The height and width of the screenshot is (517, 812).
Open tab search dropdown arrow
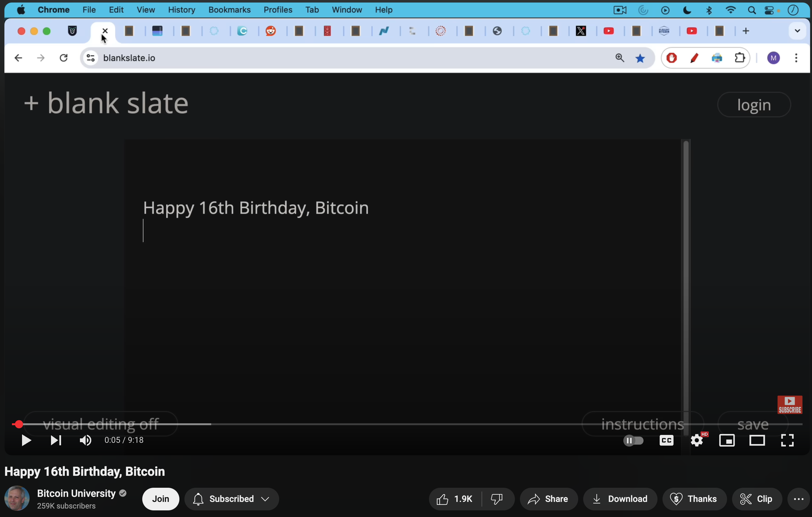(x=797, y=31)
